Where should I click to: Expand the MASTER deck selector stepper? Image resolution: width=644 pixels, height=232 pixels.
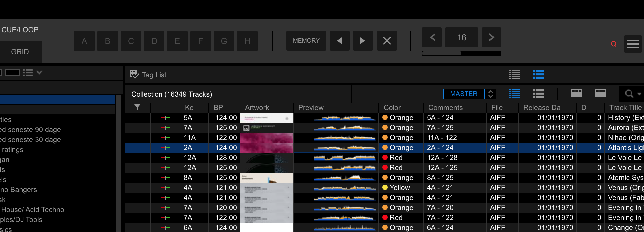[490, 94]
